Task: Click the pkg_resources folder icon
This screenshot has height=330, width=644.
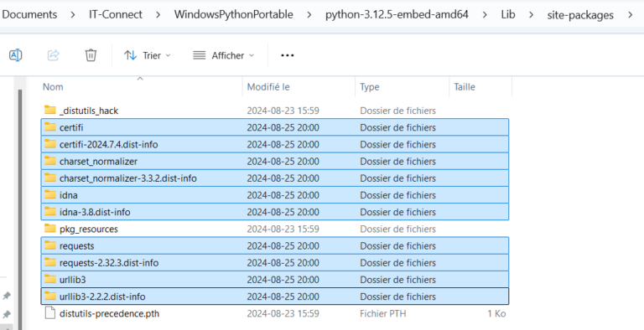Action: pyautogui.click(x=50, y=228)
